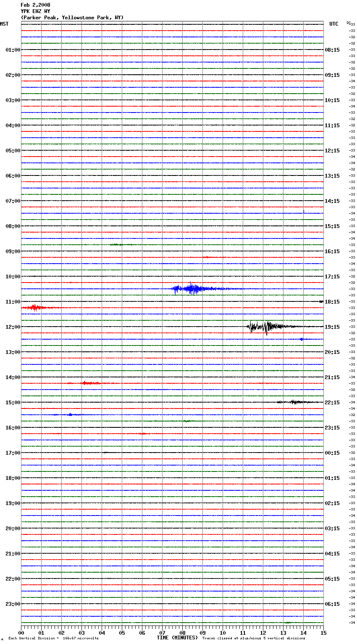
Task: Click the minute tick label '08' on bottom axis
Action: pos(182,633)
